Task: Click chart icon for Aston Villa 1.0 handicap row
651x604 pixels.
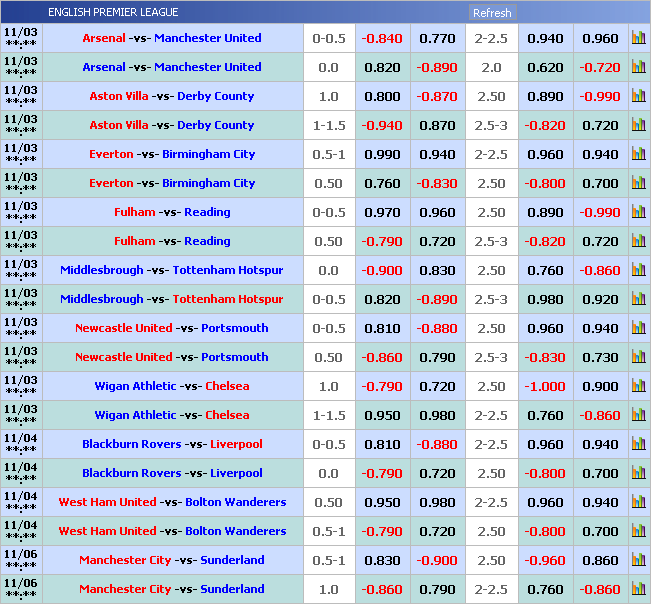Action: (x=638, y=97)
